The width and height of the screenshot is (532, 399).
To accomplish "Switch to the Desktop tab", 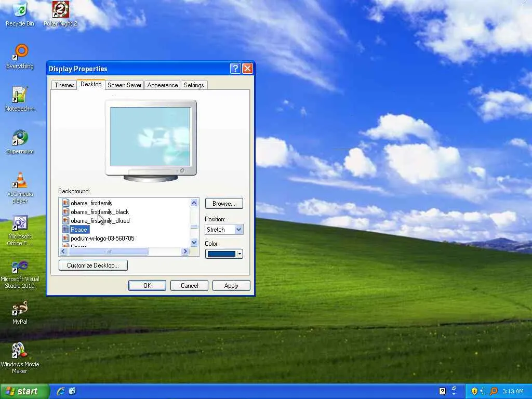I will [x=91, y=84].
